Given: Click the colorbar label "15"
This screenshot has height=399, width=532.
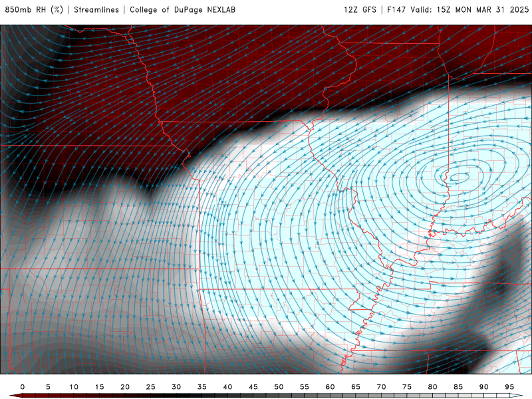Looking at the screenshot, I should (x=99, y=387).
